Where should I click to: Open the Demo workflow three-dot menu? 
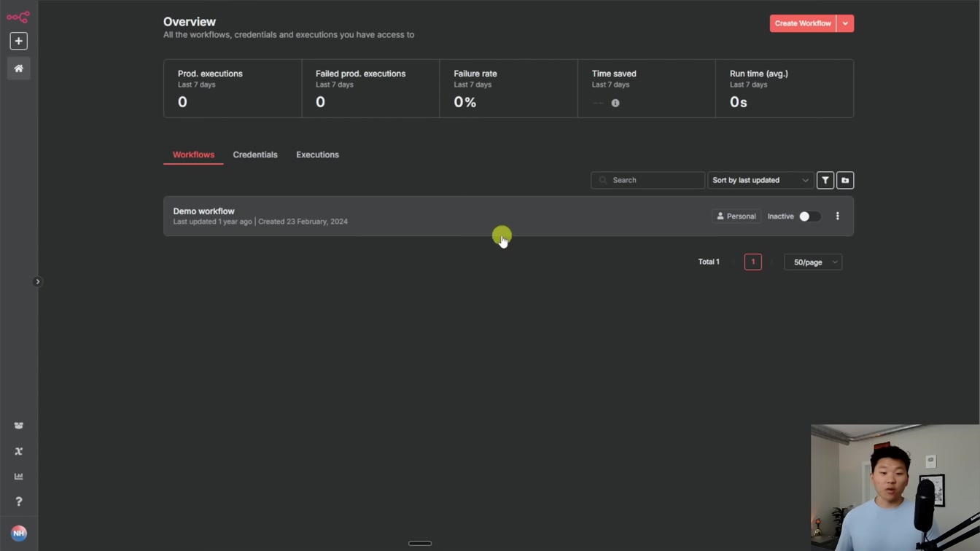838,216
